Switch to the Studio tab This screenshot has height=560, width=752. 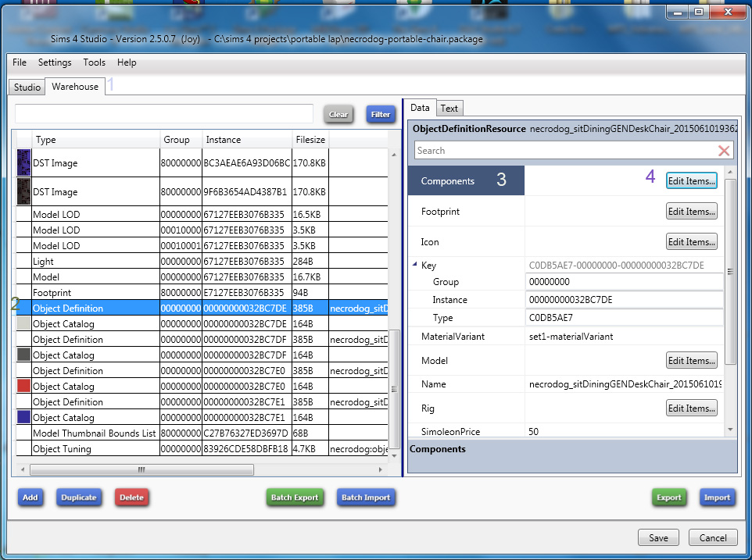point(27,87)
